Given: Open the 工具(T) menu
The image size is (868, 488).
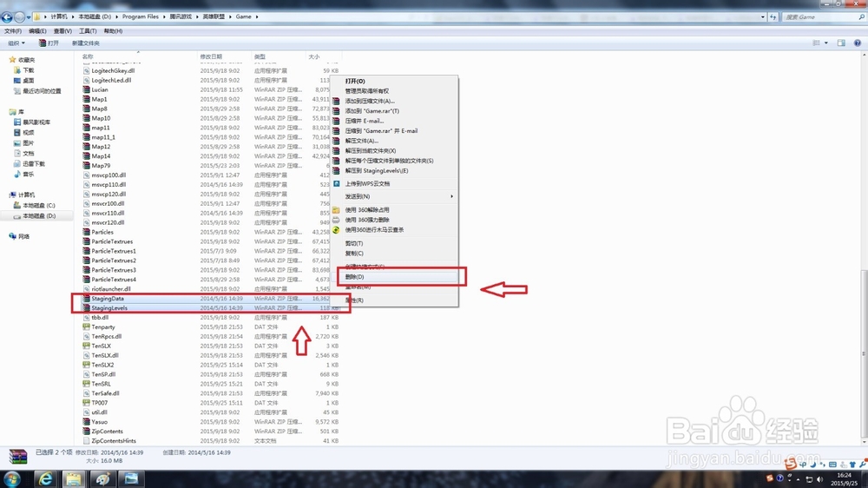Looking at the screenshot, I should (88, 31).
